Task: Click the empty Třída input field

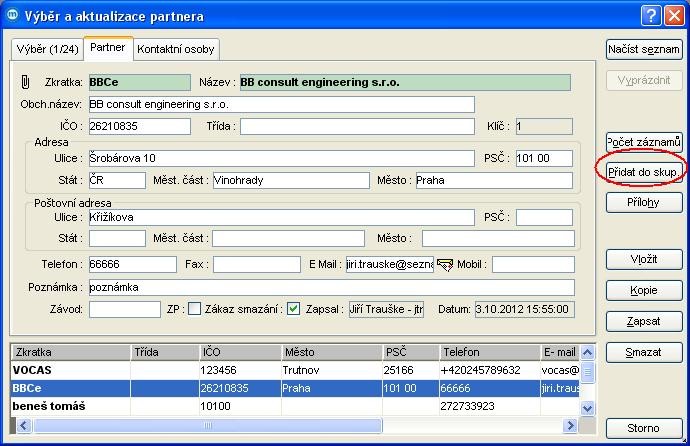Action: (x=357, y=126)
